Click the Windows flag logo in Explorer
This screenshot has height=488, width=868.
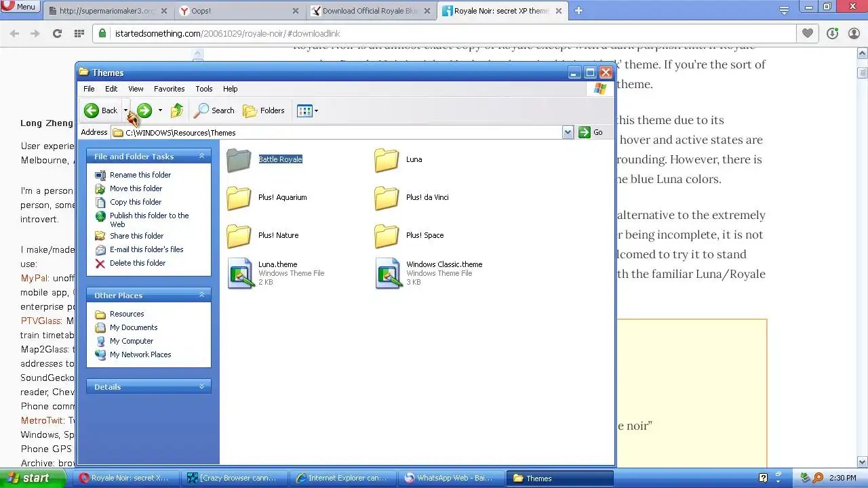[599, 89]
